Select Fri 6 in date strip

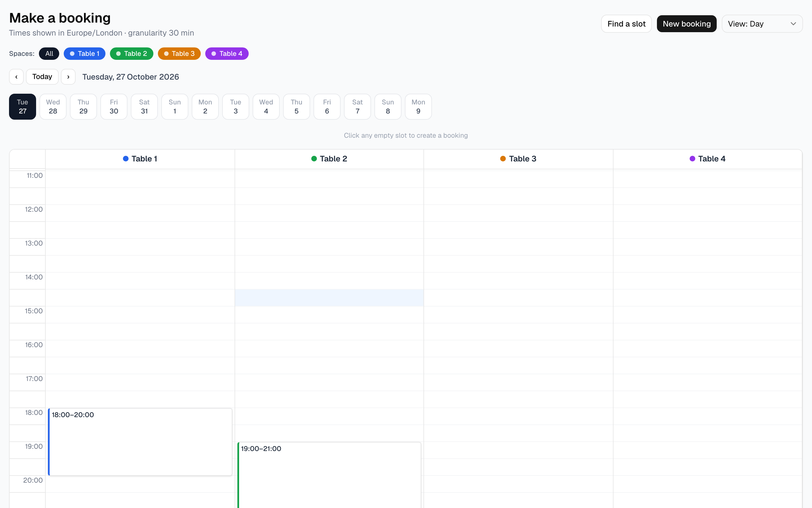[x=327, y=106]
